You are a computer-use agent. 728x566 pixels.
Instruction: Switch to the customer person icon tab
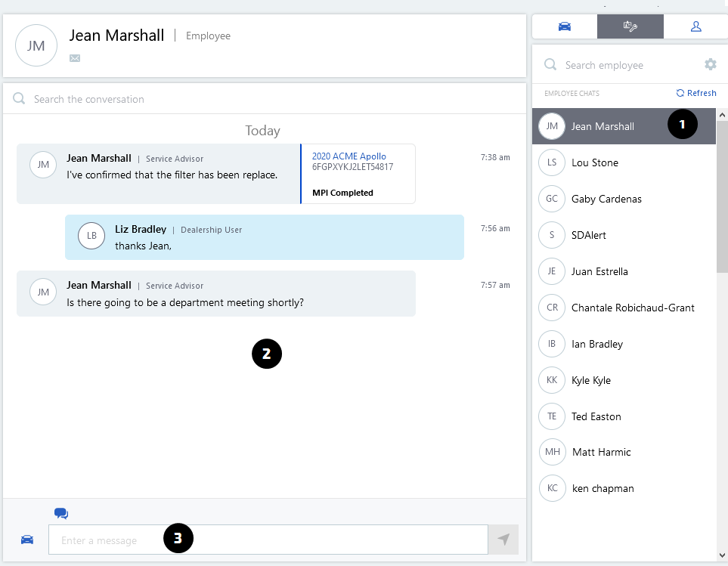[695, 26]
